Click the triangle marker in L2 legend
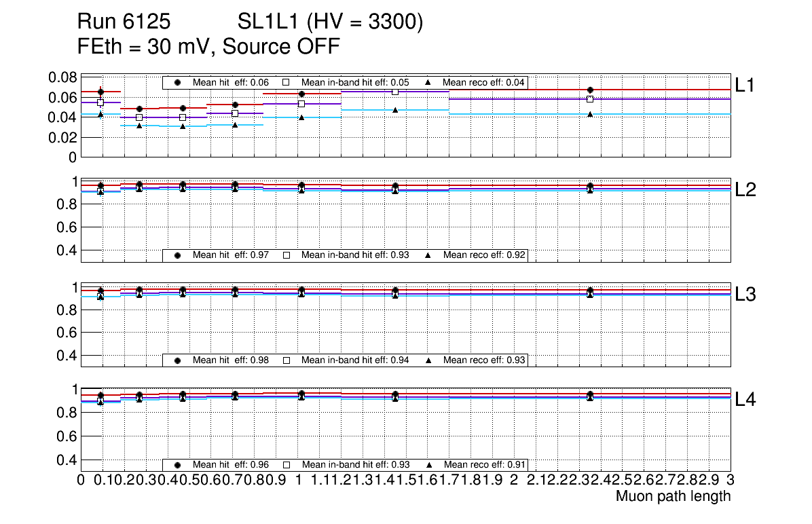The width and height of the screenshot is (812, 524). point(428,255)
